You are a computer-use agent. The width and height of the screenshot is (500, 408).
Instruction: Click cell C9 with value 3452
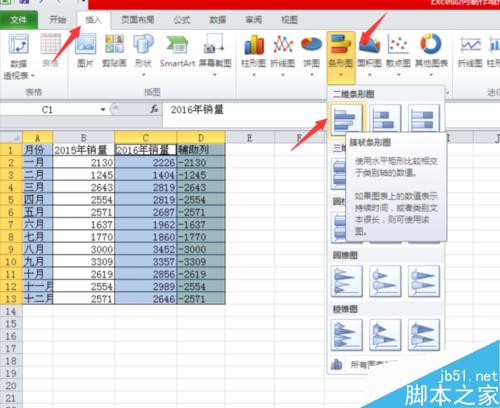145,249
